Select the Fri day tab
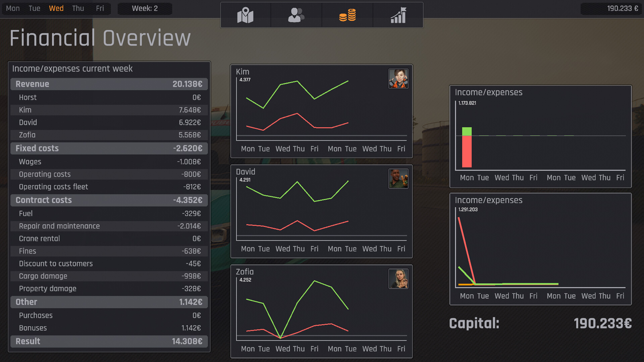This screenshot has height=362, width=644. coord(100,8)
